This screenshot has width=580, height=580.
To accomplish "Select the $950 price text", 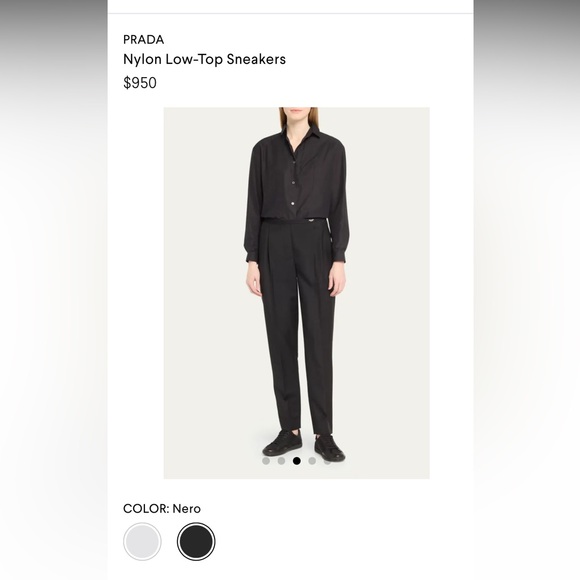I will [x=139, y=83].
